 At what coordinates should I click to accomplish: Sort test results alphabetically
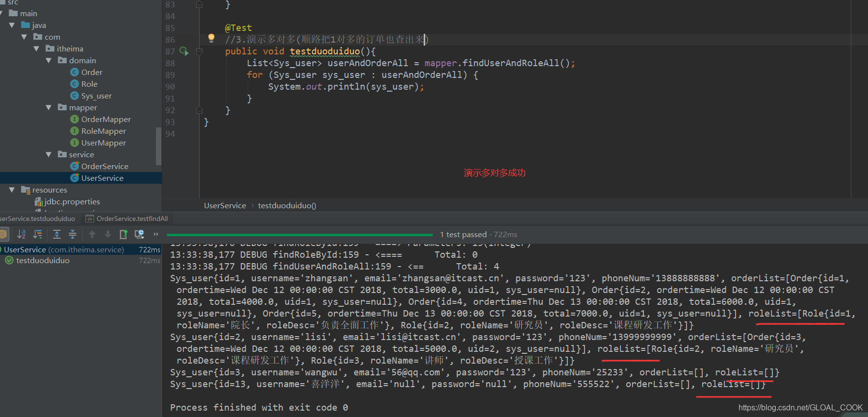coord(22,234)
